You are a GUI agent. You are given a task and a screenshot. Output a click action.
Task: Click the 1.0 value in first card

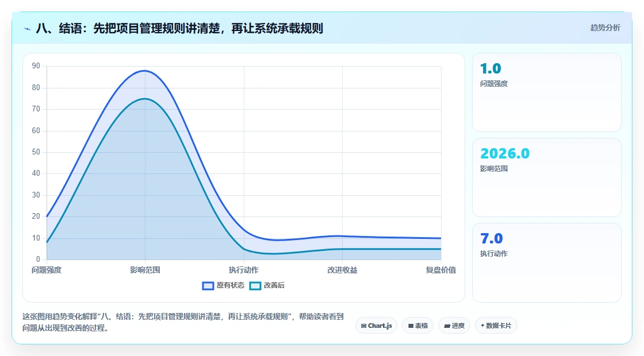click(490, 68)
